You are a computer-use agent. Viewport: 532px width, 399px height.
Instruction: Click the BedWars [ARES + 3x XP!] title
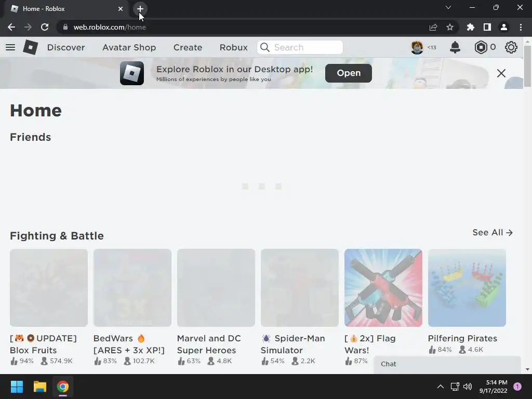pos(129,344)
